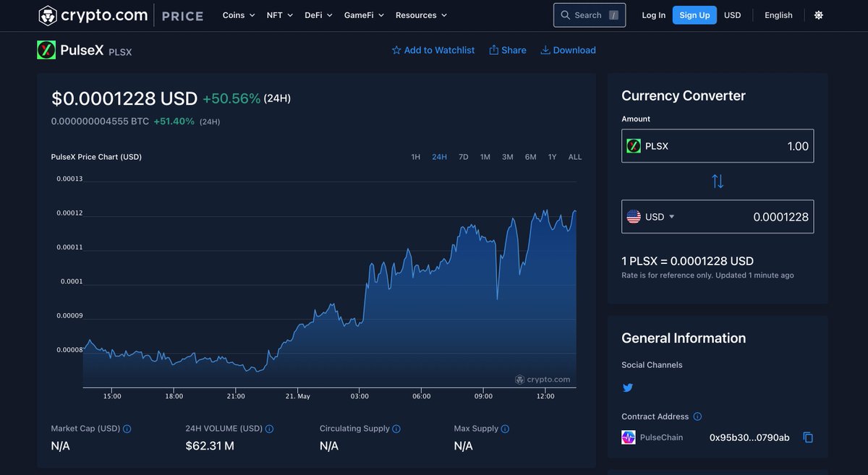The image size is (868, 475).
Task: Click the Sign Up button
Action: pyautogui.click(x=694, y=15)
